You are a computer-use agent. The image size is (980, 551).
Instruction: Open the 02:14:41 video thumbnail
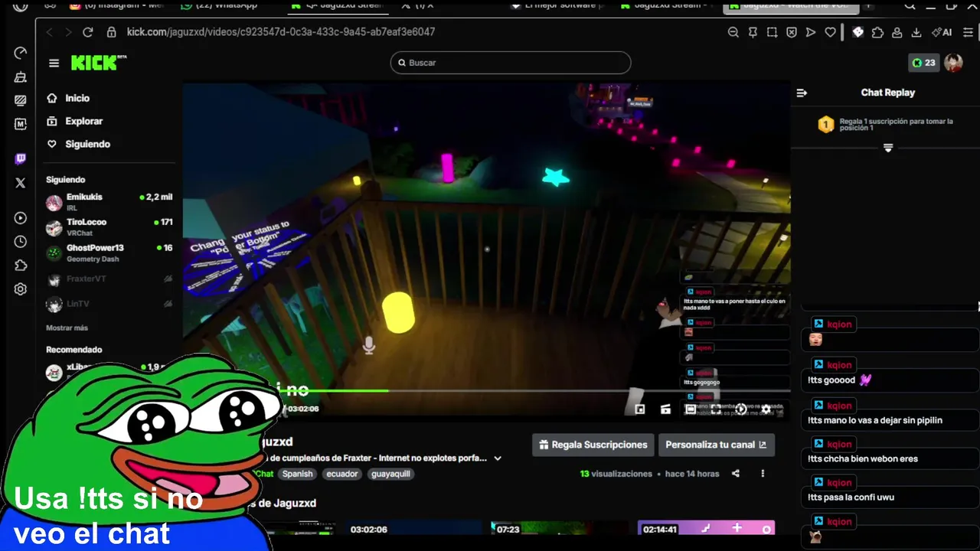click(706, 528)
